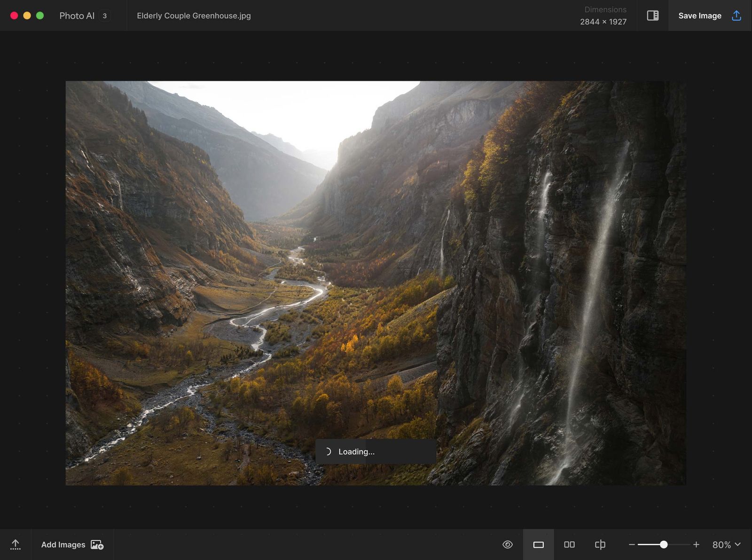Open the right sidebar panel icon

click(653, 15)
